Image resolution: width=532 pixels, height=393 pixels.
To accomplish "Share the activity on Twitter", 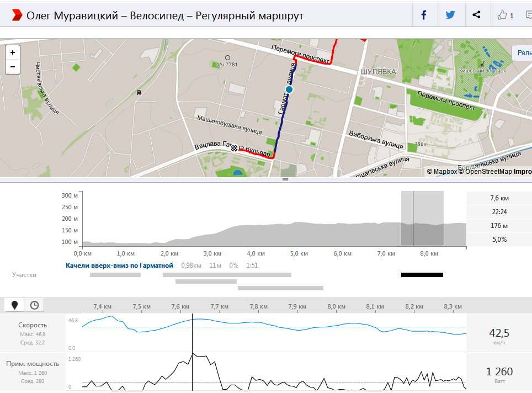I will coord(450,15).
